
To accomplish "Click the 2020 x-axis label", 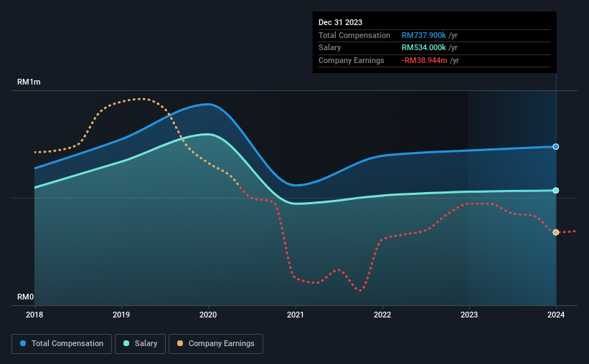I will (x=208, y=315).
